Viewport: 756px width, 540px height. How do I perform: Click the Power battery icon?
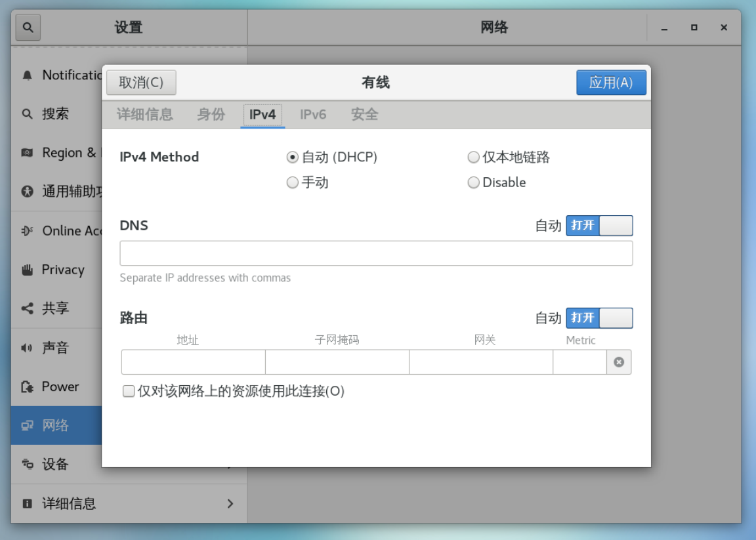click(27, 386)
